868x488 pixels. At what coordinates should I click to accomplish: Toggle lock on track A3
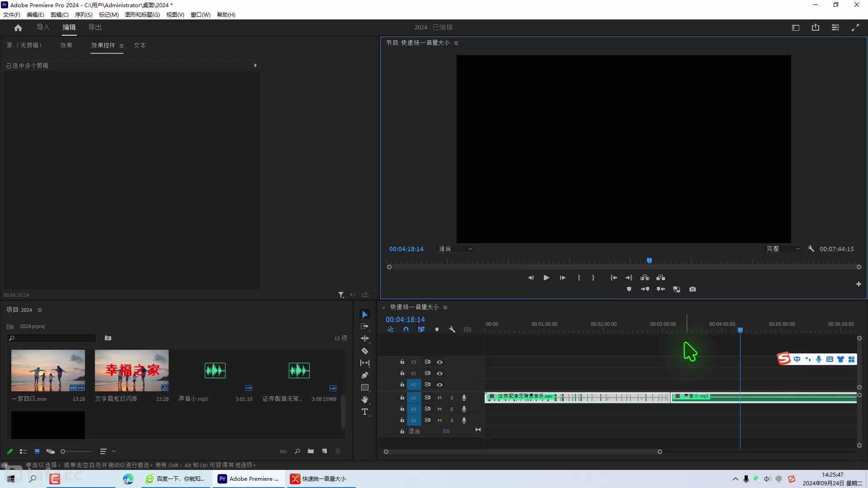point(402,420)
